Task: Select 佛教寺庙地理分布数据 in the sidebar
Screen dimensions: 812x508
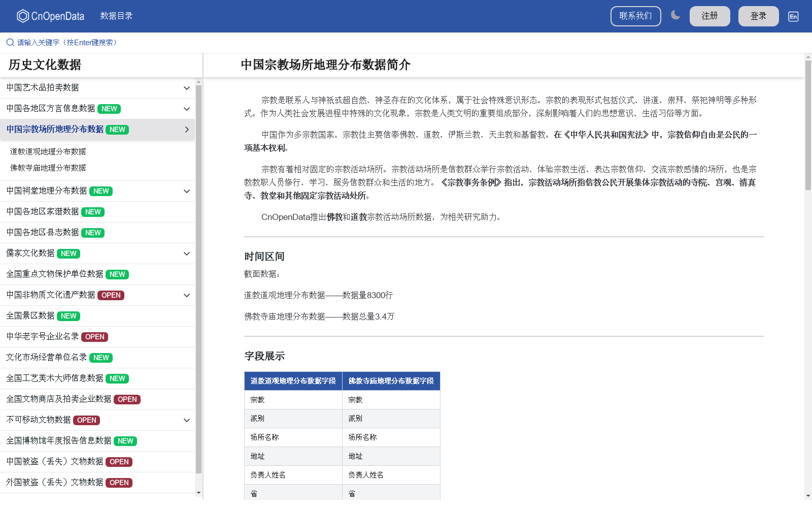Action: tap(47, 168)
